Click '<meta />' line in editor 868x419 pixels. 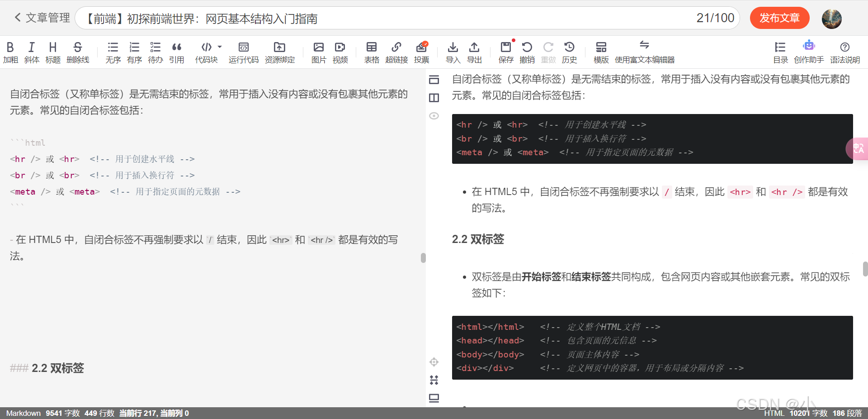(x=125, y=191)
